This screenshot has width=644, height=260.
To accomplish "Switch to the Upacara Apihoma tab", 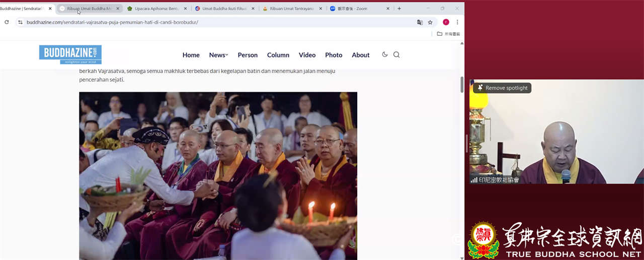I will (x=157, y=9).
